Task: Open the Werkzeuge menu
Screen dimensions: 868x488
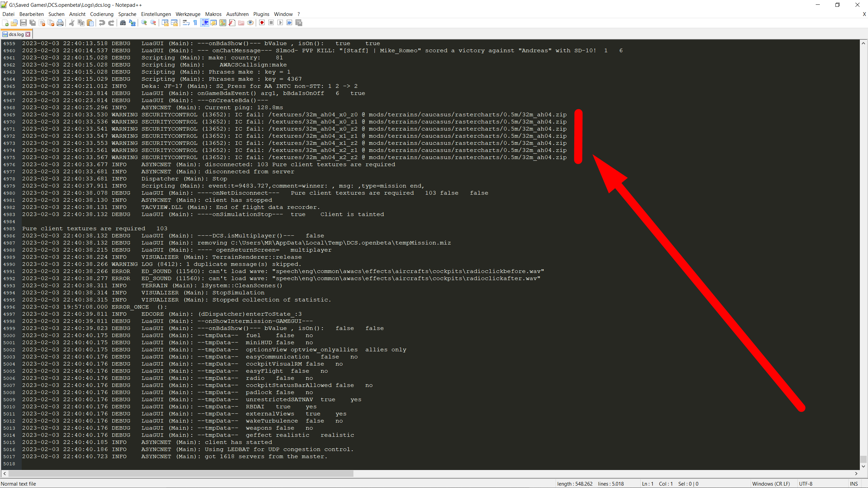Action: coord(188,14)
